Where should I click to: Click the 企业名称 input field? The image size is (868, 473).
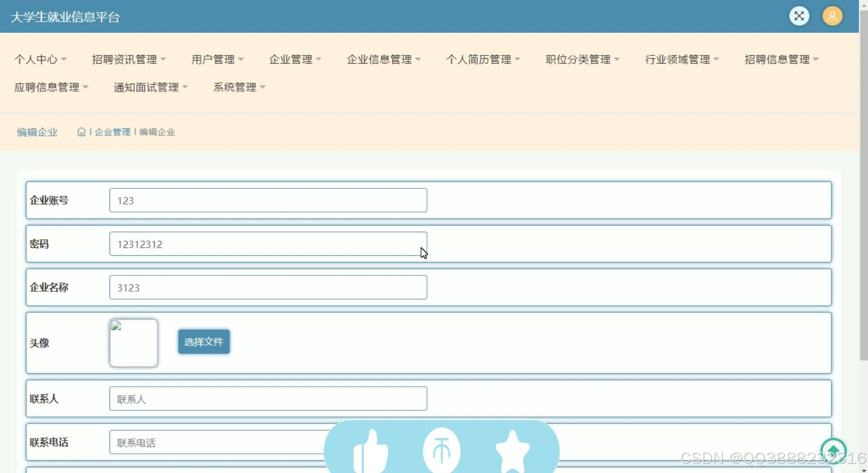(x=268, y=287)
